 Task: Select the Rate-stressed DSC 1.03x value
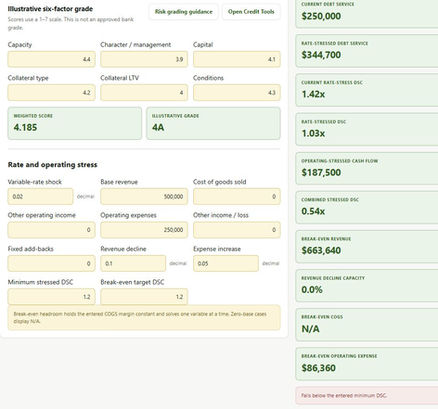click(x=313, y=133)
